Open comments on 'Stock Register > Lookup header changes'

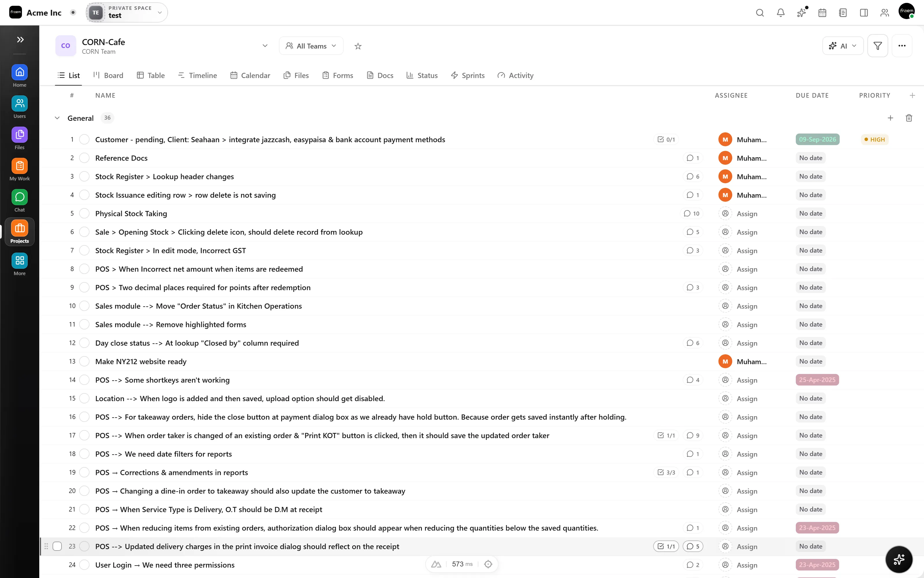[x=693, y=177]
